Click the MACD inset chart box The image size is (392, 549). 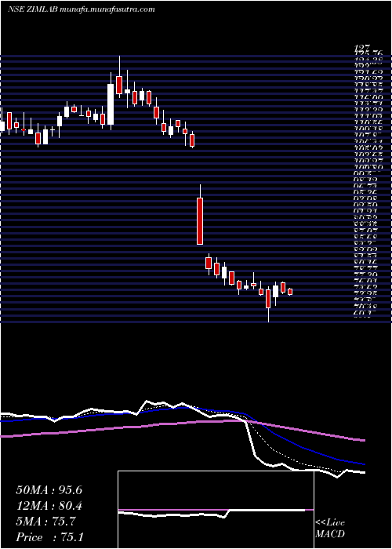click(x=216, y=510)
